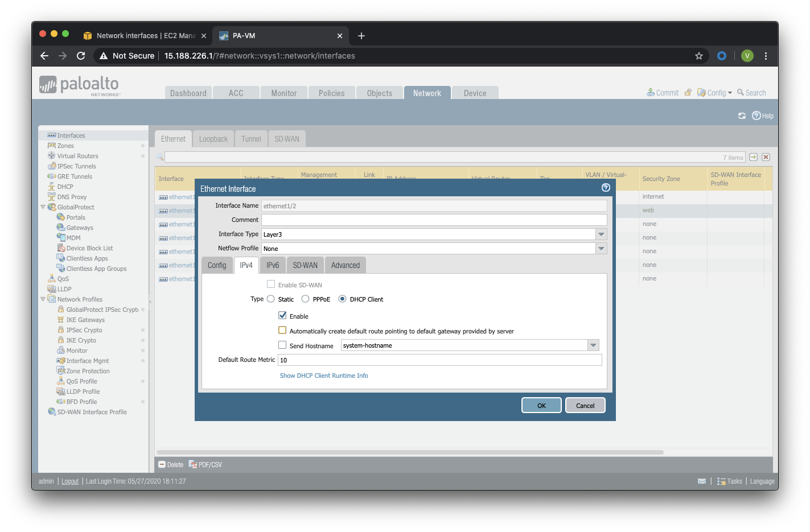Click the lock icon beside Commit
This screenshot has height=532, width=810.
(688, 93)
